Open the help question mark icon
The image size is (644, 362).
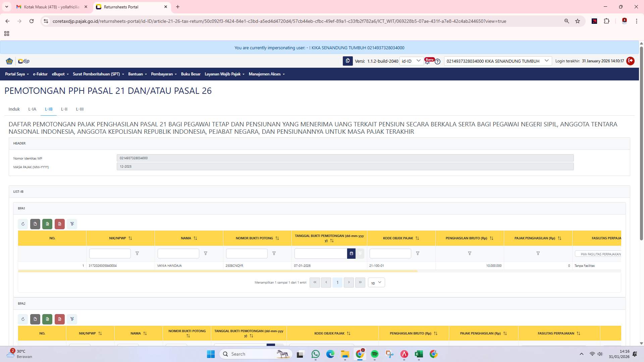[x=438, y=61]
